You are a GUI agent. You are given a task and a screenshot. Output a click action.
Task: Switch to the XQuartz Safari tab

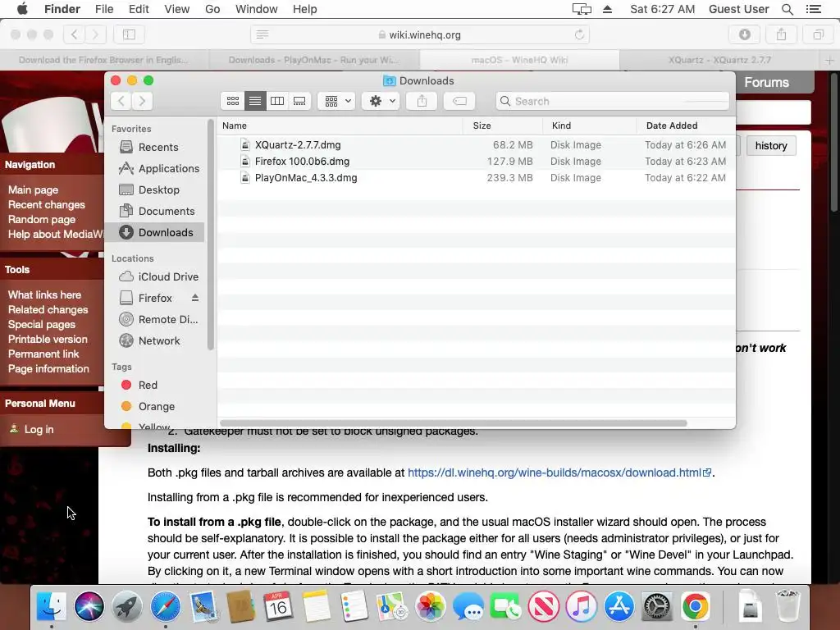click(719, 60)
